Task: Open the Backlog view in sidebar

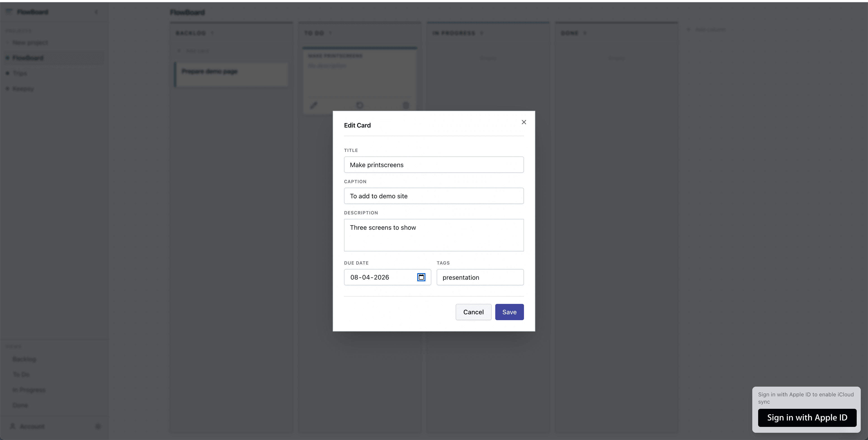Action: point(24,359)
